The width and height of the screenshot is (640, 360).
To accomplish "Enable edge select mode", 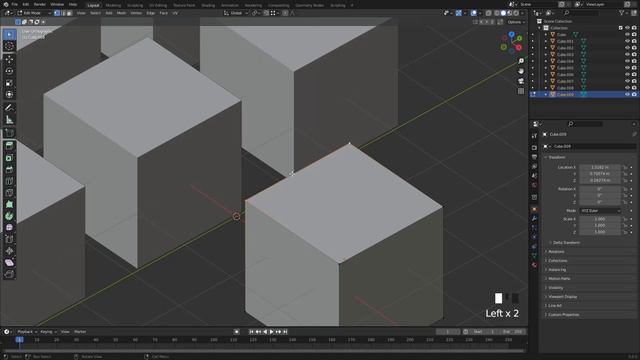I will click(63, 13).
